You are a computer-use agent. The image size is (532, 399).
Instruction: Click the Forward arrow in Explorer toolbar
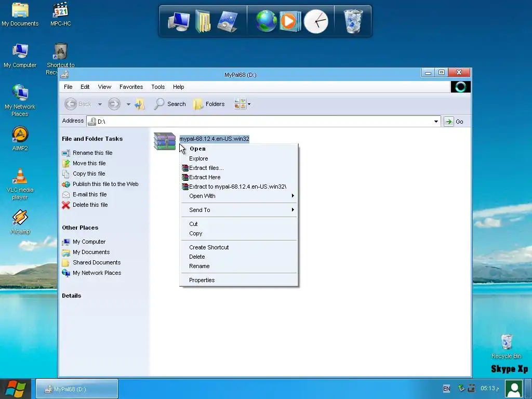point(114,104)
